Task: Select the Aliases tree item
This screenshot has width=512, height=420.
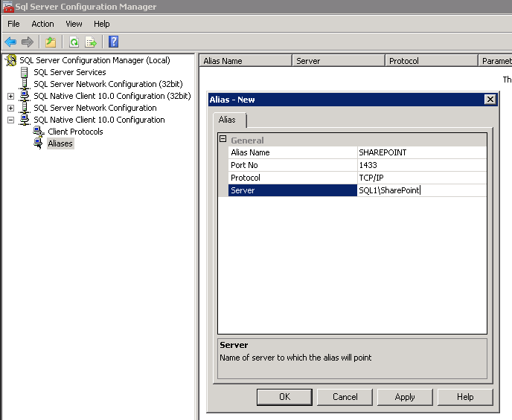Action: [60, 143]
